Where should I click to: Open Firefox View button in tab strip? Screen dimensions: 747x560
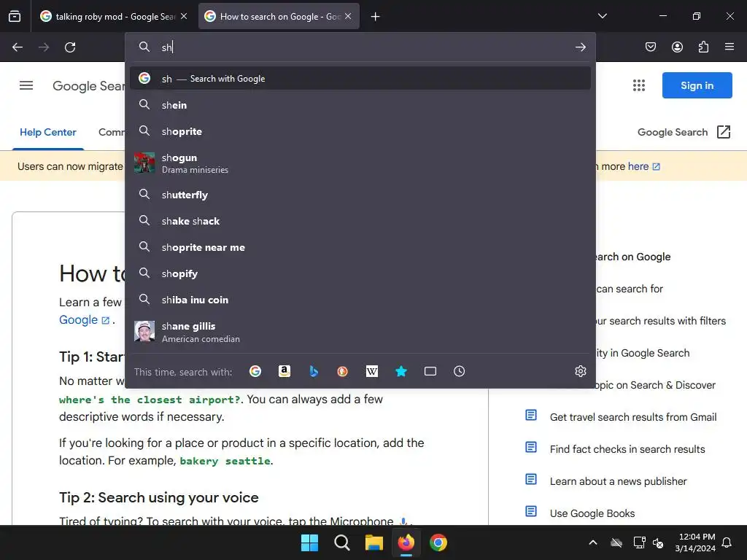pos(15,16)
